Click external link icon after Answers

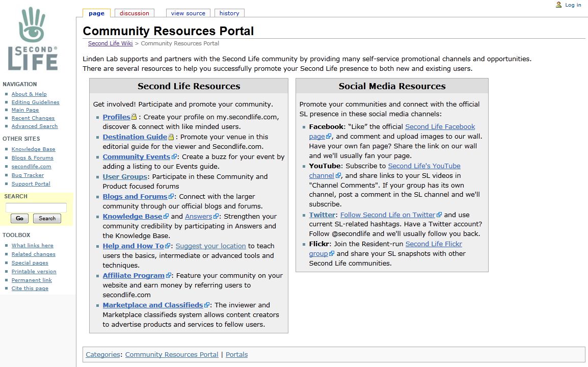[216, 217]
